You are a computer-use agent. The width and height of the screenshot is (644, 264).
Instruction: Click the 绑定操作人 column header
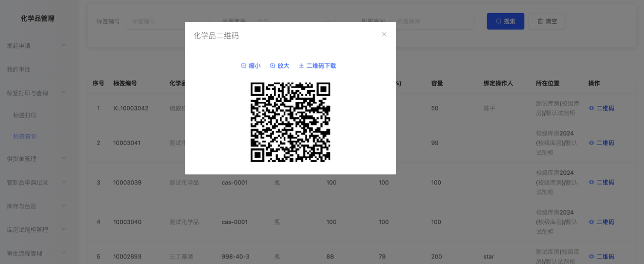pos(498,83)
